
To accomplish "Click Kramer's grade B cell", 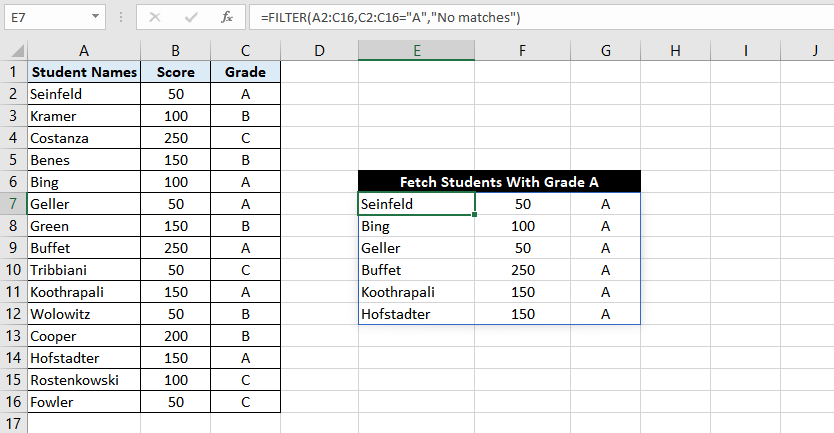I will pos(245,116).
